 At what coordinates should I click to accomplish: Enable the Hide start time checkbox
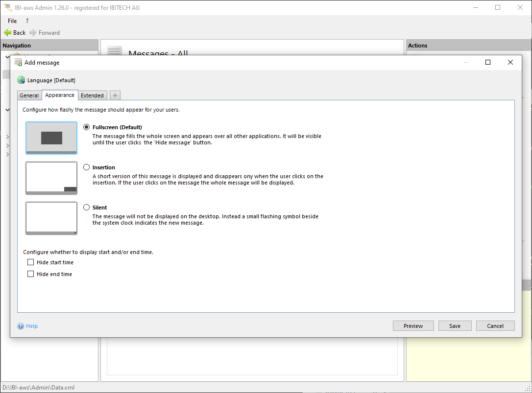point(31,262)
